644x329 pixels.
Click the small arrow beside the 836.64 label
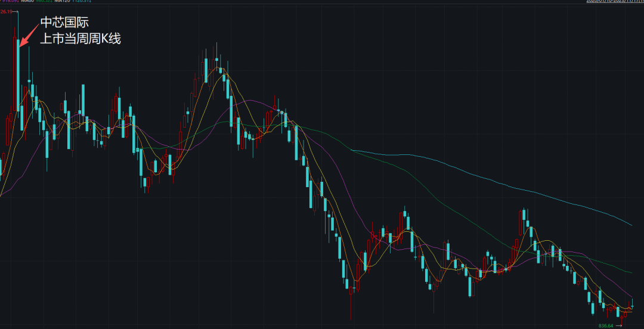[619, 325]
